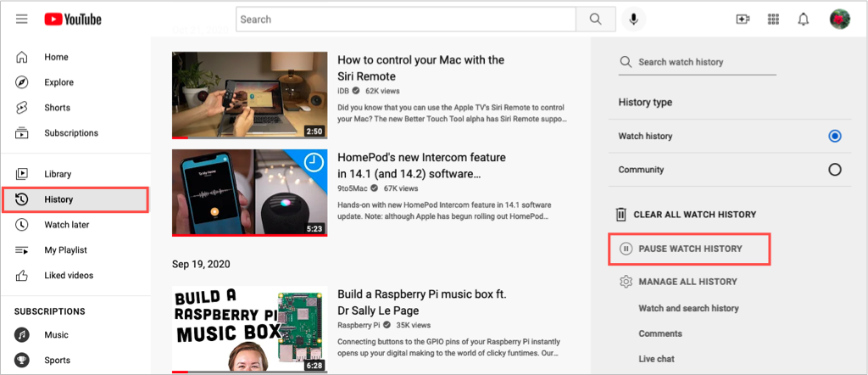Viewport: 868px width, 375px height.
Task: Open the account avatar menu
Action: 840,20
